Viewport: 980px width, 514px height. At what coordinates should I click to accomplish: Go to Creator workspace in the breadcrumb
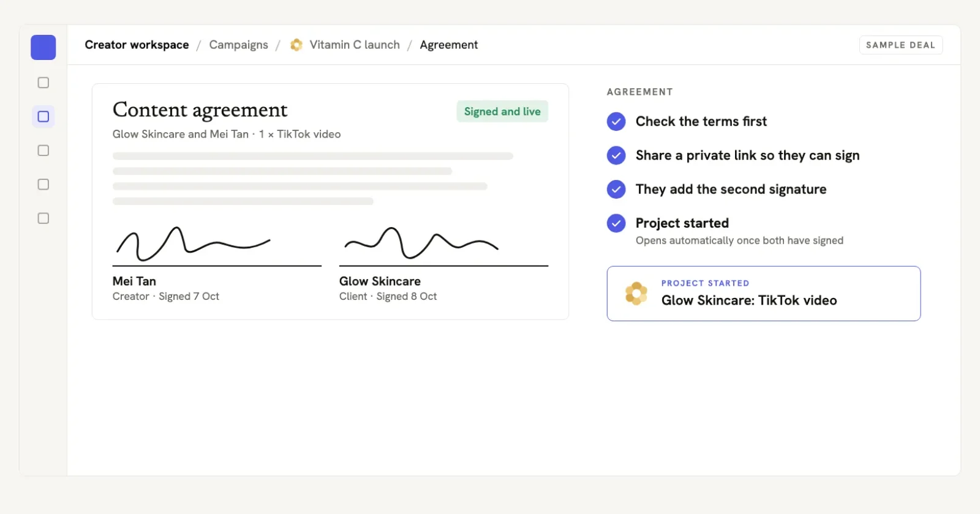point(137,45)
